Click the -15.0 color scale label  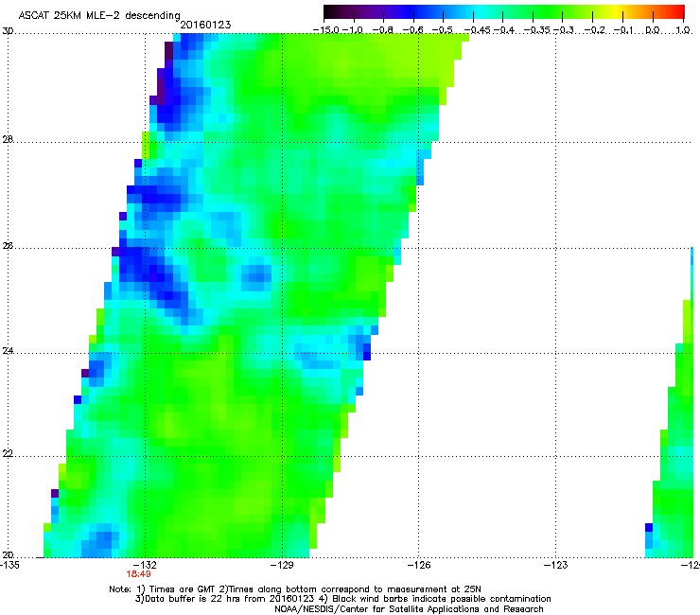tap(326, 30)
